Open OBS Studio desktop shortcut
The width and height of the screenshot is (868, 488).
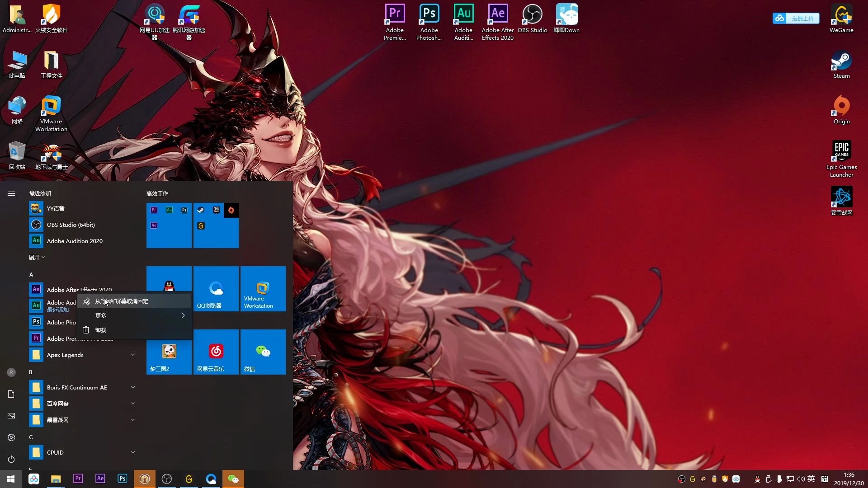click(x=532, y=19)
